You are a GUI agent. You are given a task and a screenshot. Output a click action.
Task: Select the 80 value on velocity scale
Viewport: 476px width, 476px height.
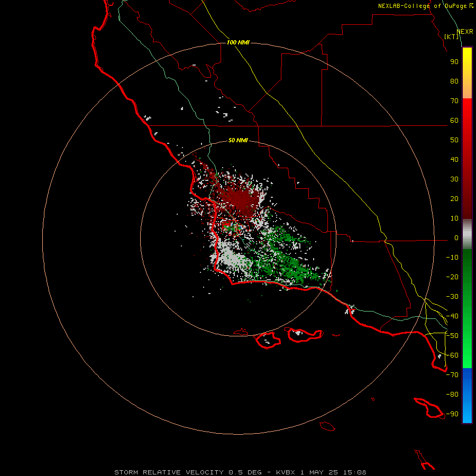[454, 81]
